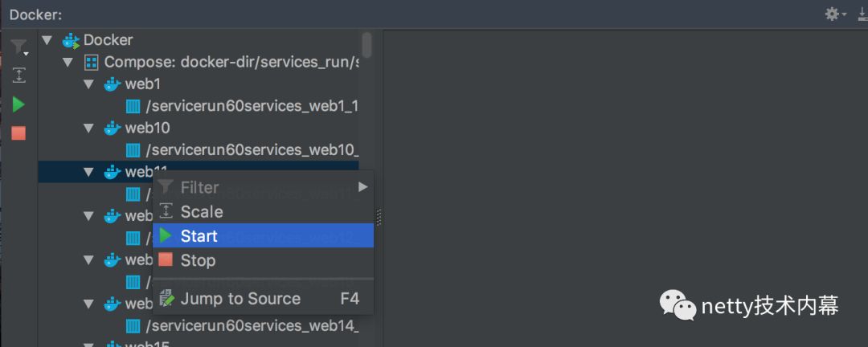Click the tree panel vertical scrollbar
868x347 pixels.
tap(366, 44)
